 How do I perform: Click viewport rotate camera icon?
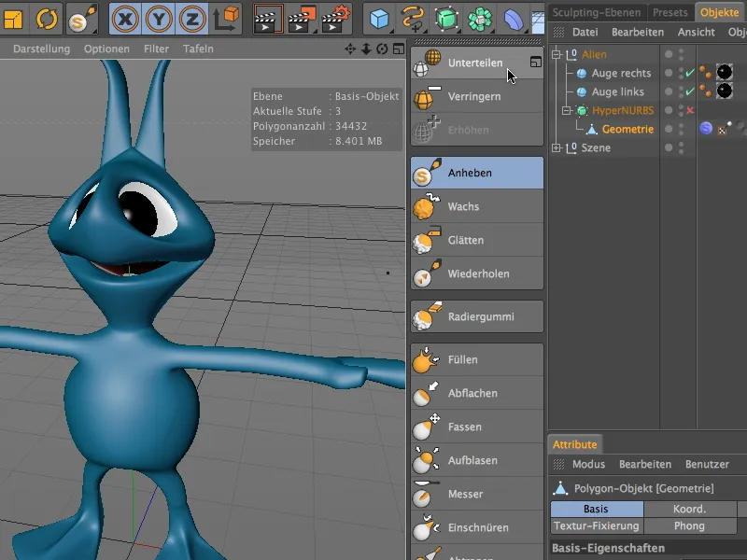[x=382, y=49]
